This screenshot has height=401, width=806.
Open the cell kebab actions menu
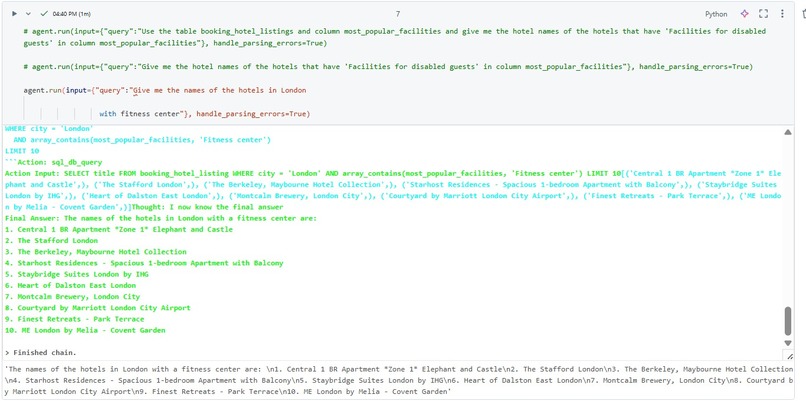[782, 14]
